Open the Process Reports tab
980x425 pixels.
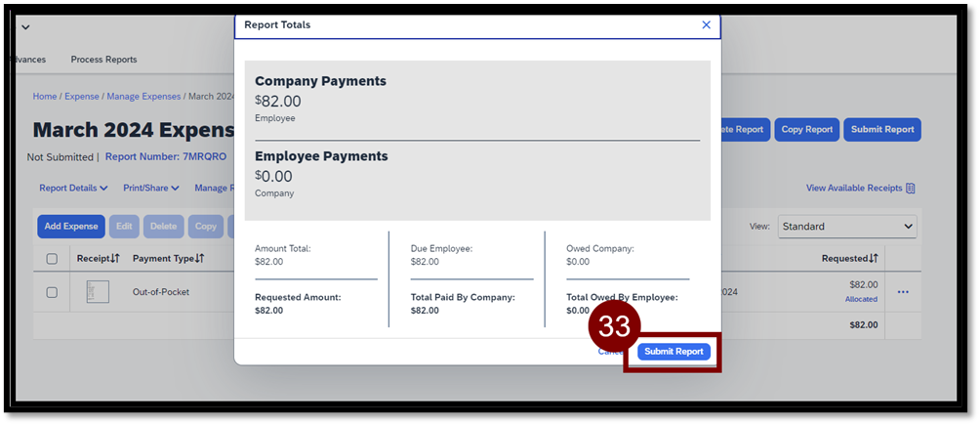103,60
